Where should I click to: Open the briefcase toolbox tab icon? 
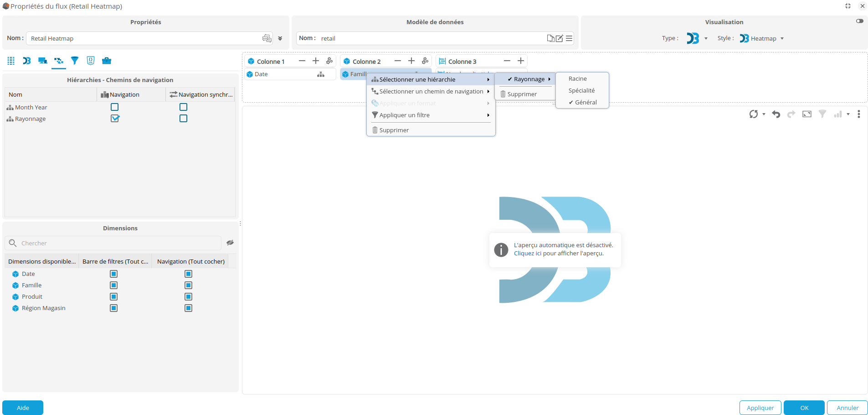tap(106, 61)
